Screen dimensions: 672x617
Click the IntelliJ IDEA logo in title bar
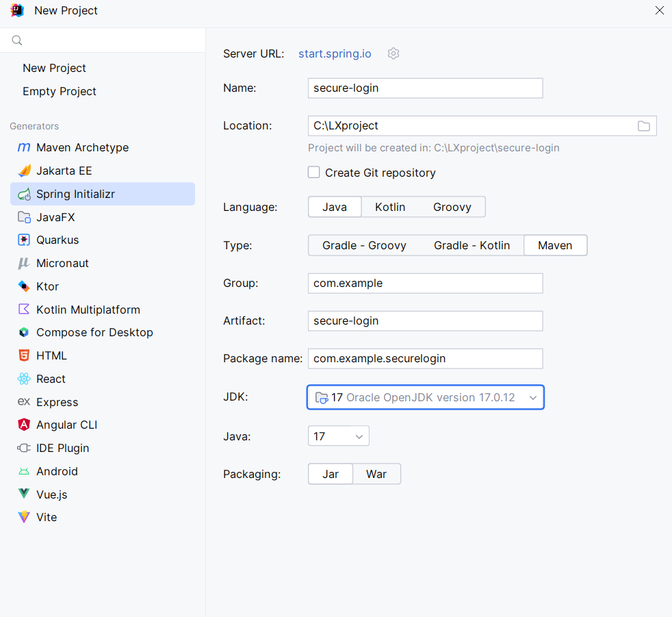pos(17,10)
